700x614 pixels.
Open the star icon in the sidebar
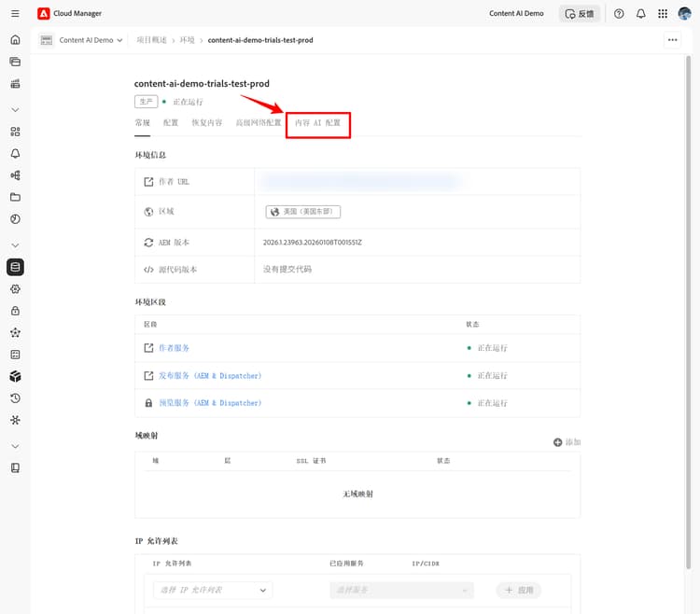[15, 333]
